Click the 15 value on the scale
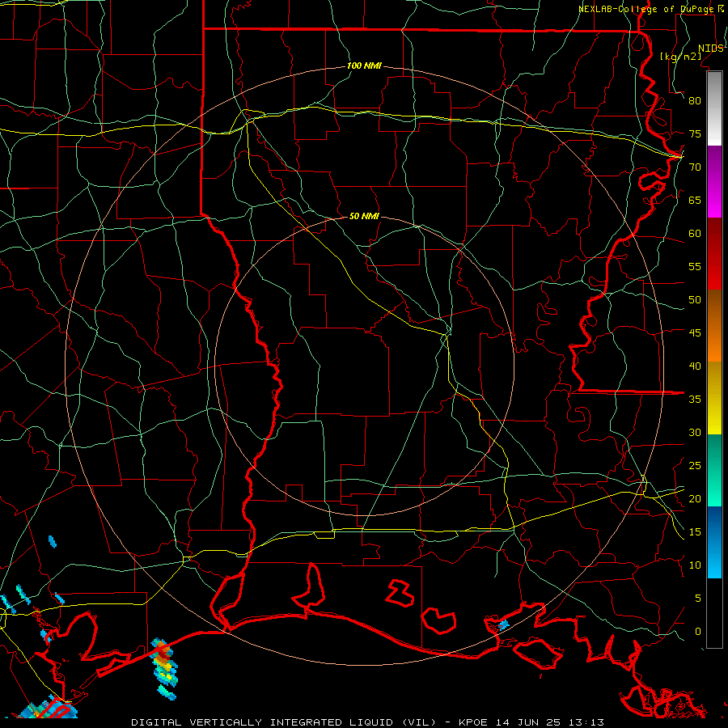Screen dimensions: 728x728 [695, 532]
